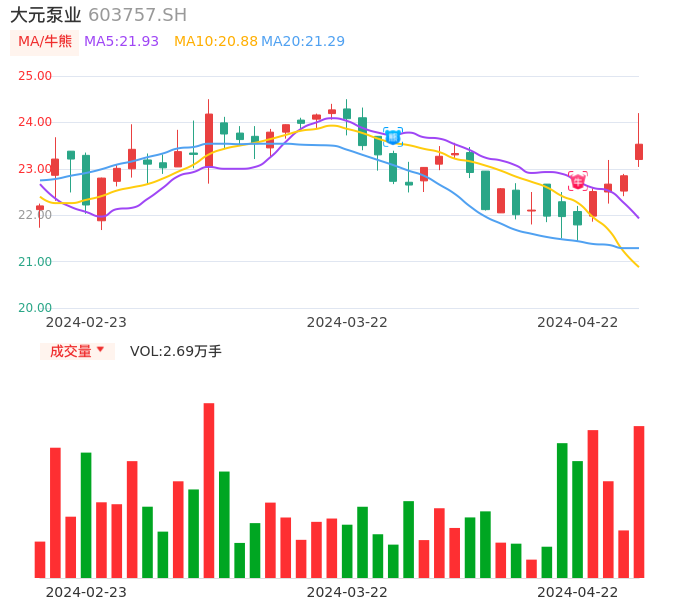Click the stock code 603757.SH
686x606 pixels.
[137, 15]
